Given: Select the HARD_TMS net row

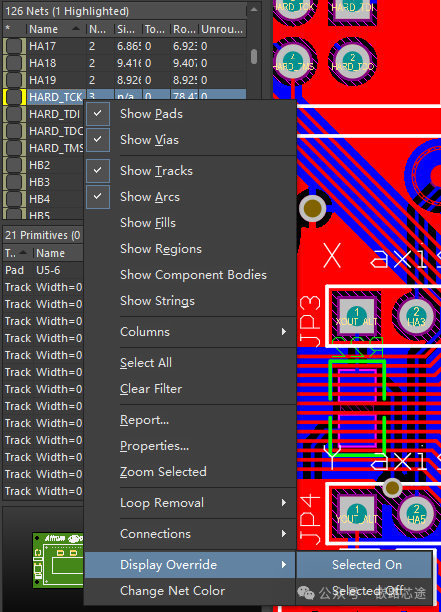Looking at the screenshot, I should [43, 148].
